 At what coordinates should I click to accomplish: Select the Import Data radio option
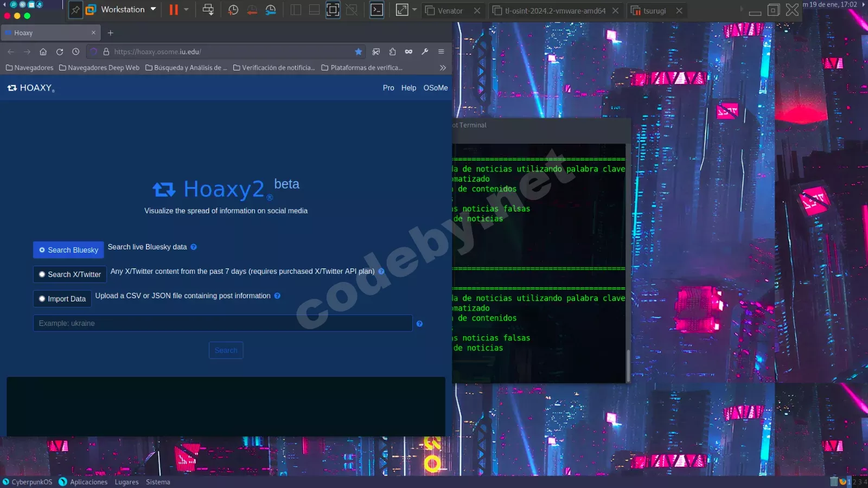[62, 299]
